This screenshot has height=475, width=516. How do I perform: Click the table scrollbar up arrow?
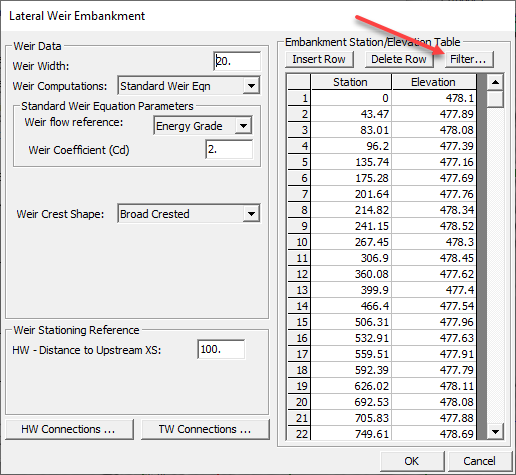[x=495, y=82]
